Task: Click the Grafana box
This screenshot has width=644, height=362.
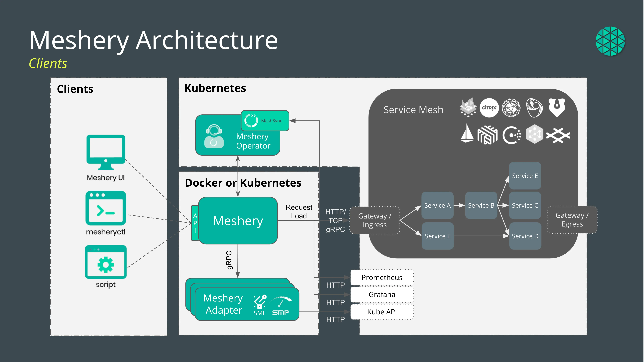Action: point(382,294)
